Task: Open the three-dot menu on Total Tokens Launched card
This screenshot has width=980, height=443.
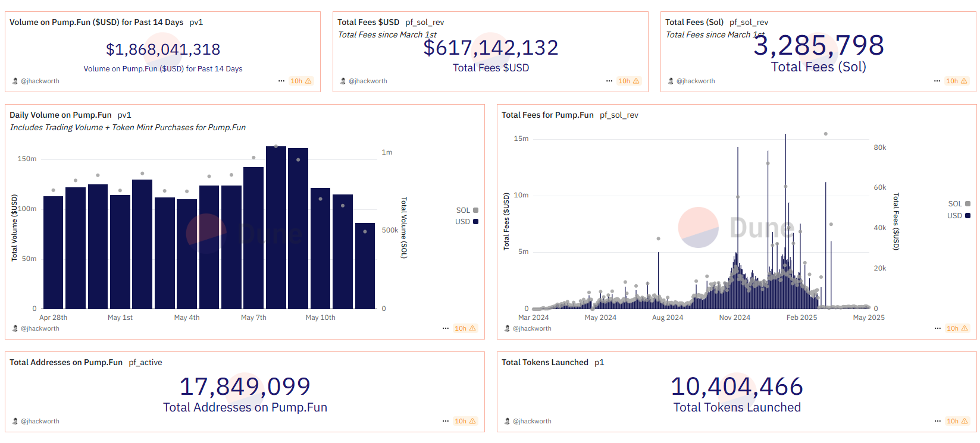Action: pyautogui.click(x=938, y=421)
